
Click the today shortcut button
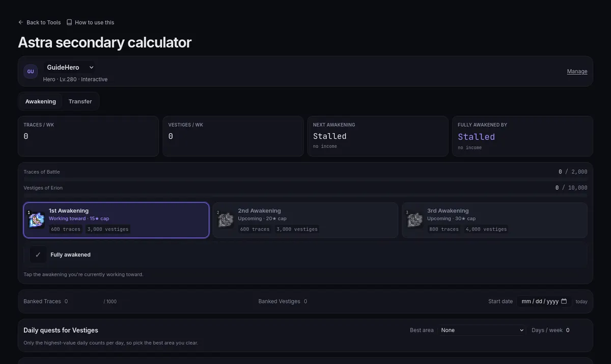(581, 301)
